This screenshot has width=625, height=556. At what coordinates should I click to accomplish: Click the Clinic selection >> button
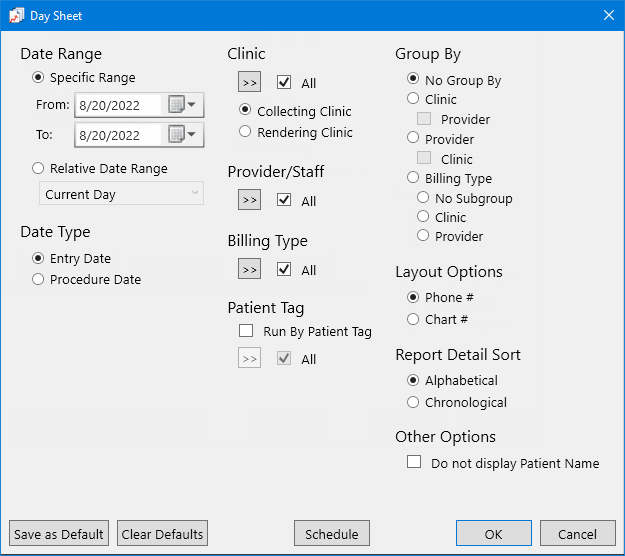point(250,82)
